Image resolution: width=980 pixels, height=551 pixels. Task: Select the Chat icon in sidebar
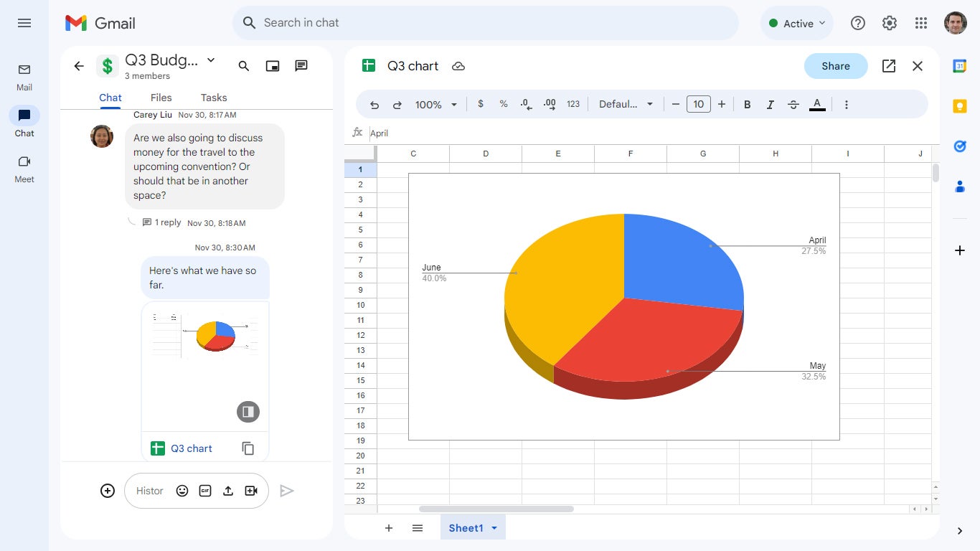(24, 116)
